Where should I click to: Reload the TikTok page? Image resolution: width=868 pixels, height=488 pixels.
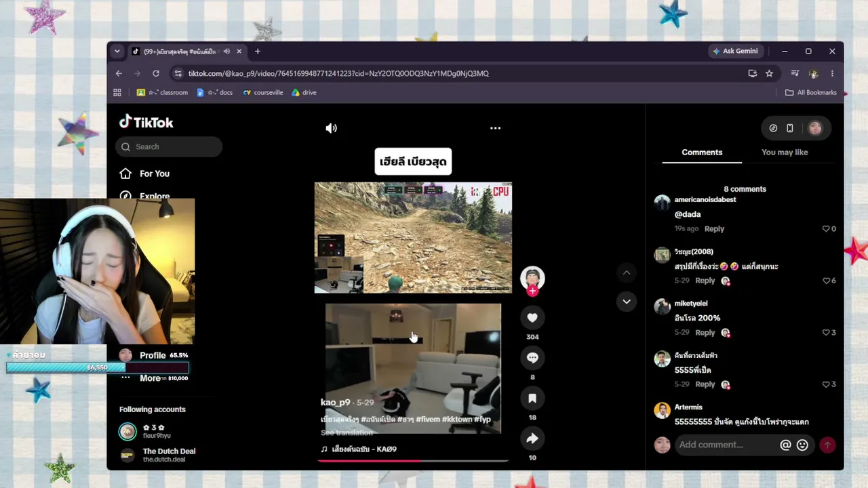click(156, 73)
